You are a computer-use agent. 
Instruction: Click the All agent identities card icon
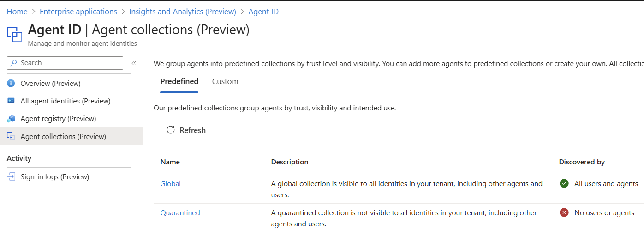[12, 101]
